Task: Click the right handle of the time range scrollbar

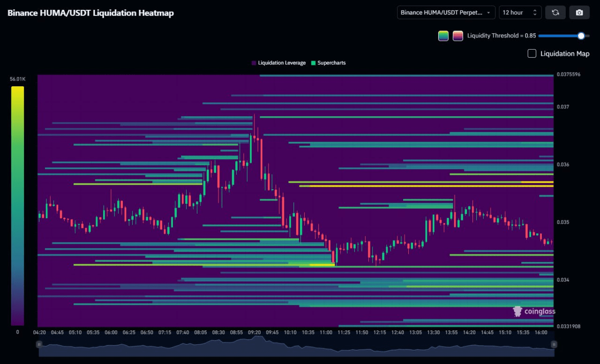Action: tap(554, 344)
